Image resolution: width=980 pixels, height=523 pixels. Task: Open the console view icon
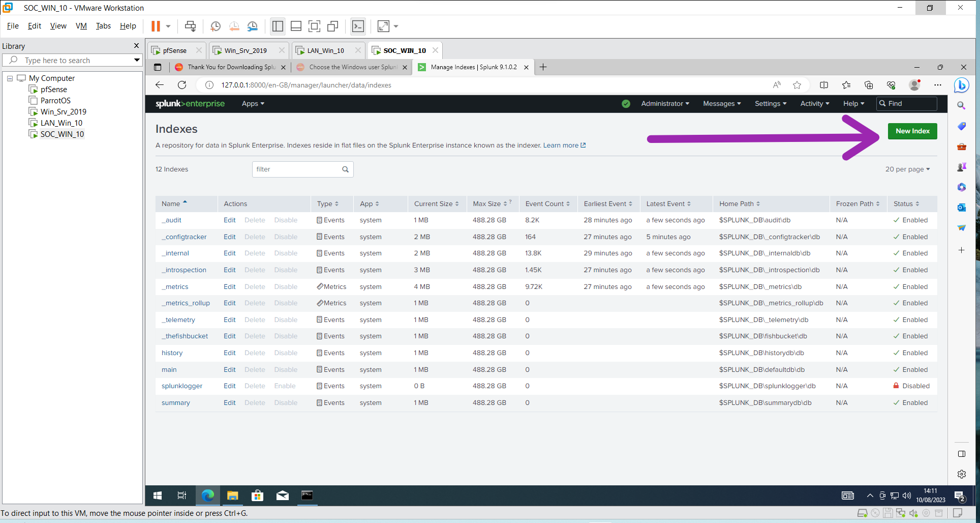tap(358, 26)
